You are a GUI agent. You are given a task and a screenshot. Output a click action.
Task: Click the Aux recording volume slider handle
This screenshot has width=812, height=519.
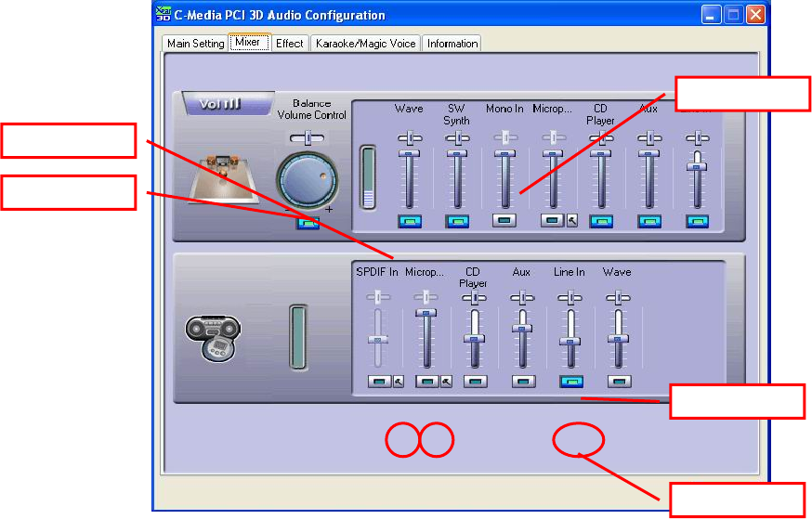[x=522, y=328]
